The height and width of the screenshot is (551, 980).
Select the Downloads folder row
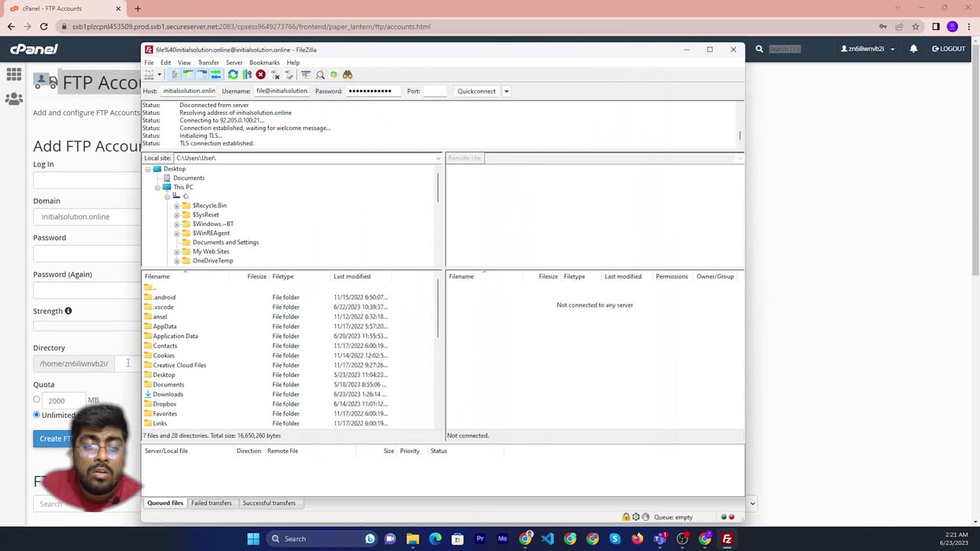click(x=289, y=394)
